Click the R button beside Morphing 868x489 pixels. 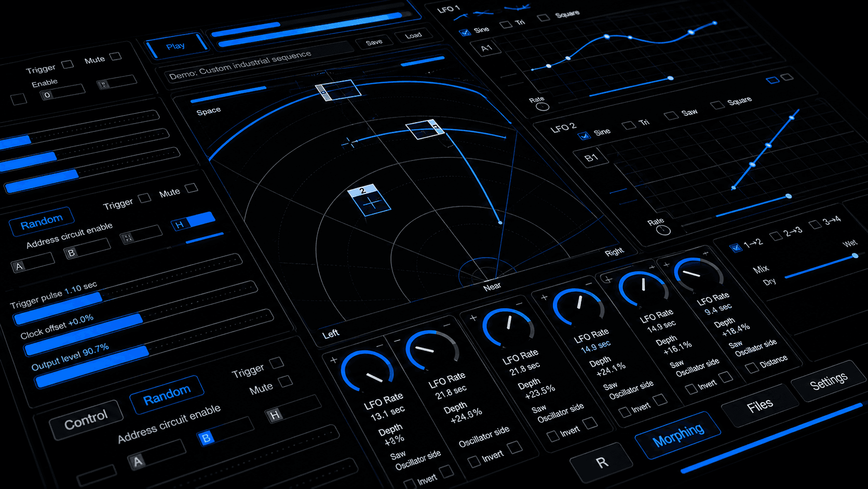click(602, 462)
